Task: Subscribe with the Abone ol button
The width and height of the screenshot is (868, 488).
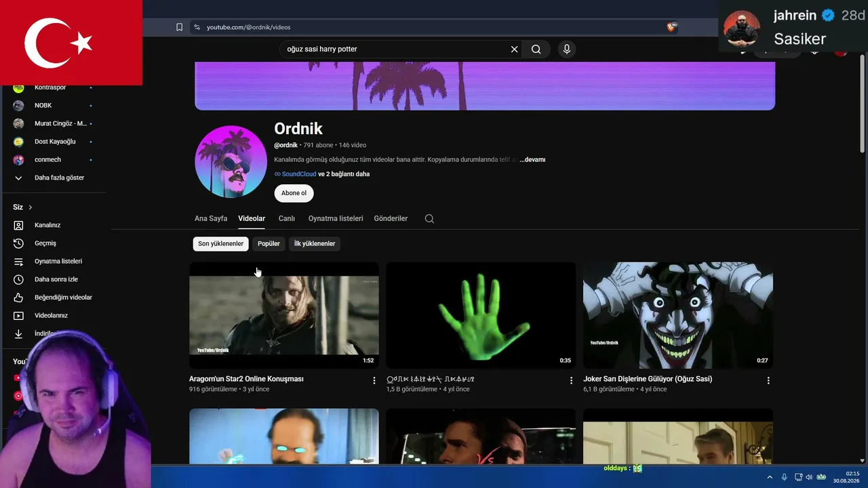Action: click(294, 193)
